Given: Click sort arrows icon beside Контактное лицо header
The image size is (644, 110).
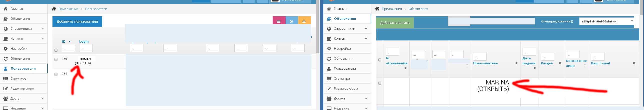Looking at the screenshot, I should (585, 66).
